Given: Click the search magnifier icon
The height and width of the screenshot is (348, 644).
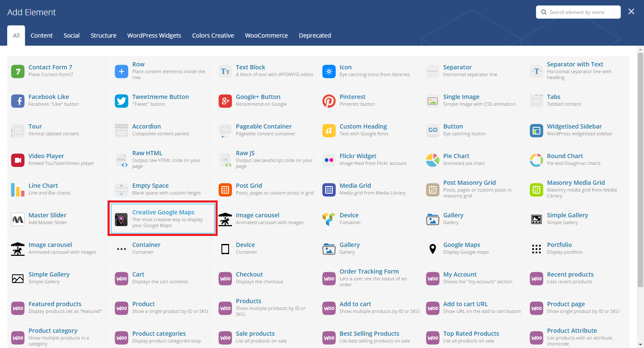Looking at the screenshot, I should coord(544,12).
